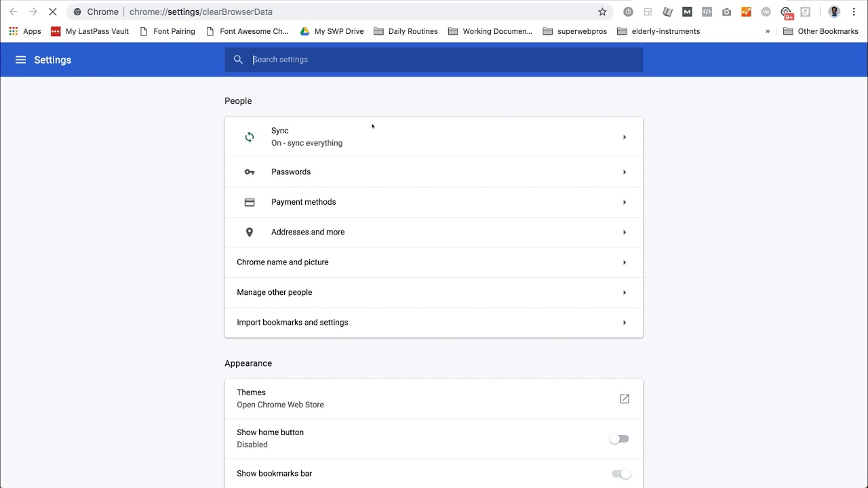Toggle the Show home button switch
The height and width of the screenshot is (488, 868).
click(x=619, y=439)
